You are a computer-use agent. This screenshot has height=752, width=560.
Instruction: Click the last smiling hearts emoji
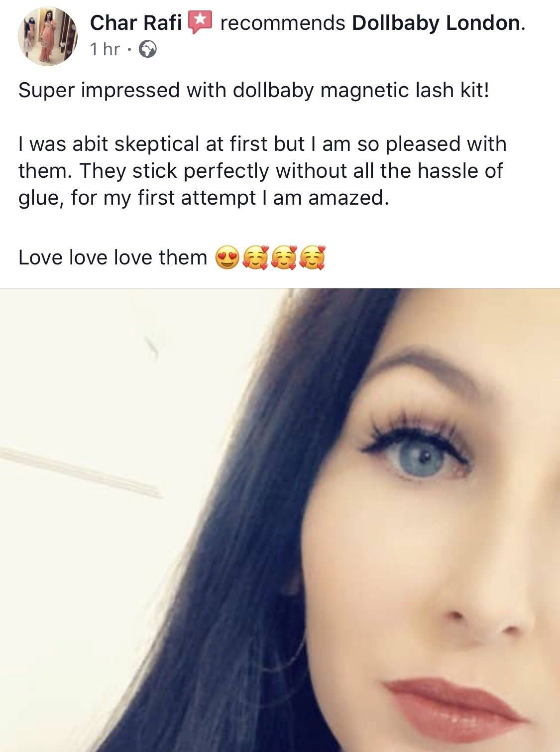coord(313,258)
